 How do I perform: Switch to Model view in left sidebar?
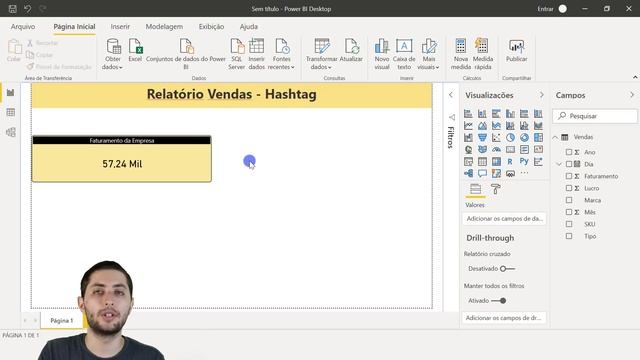click(x=11, y=132)
